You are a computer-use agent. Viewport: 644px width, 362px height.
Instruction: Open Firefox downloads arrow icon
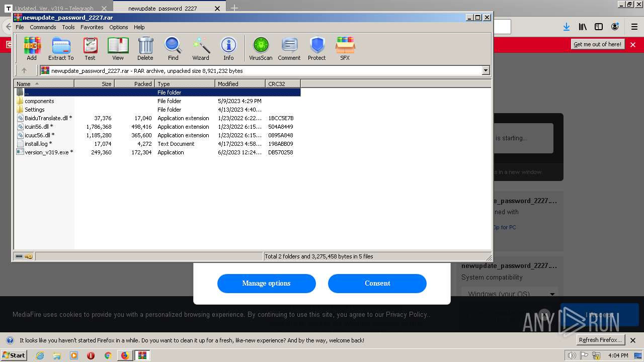point(566,27)
